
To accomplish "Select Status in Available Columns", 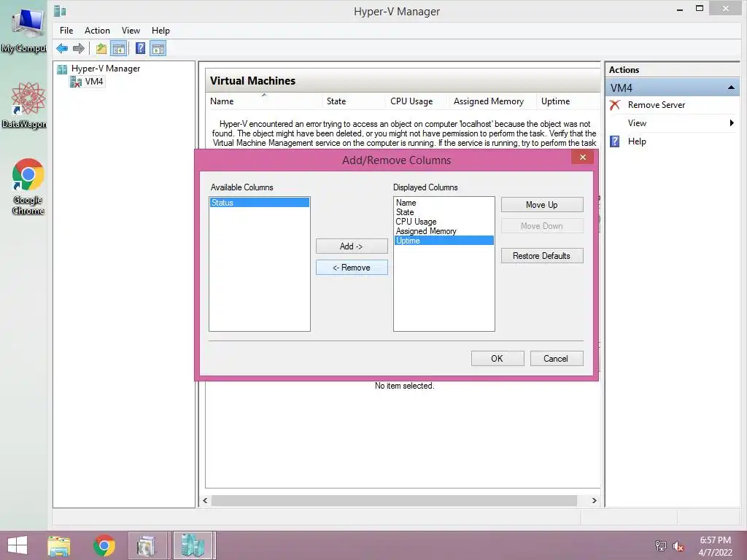I will pos(260,203).
